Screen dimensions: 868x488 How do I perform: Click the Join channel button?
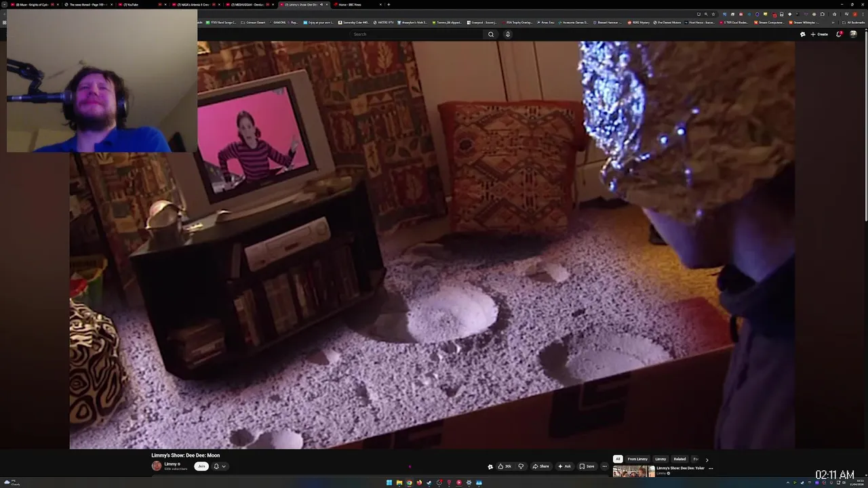click(x=201, y=466)
